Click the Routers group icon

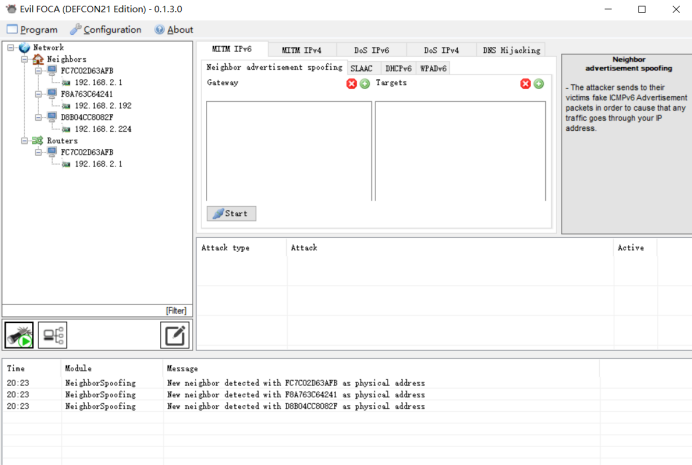pos(38,140)
